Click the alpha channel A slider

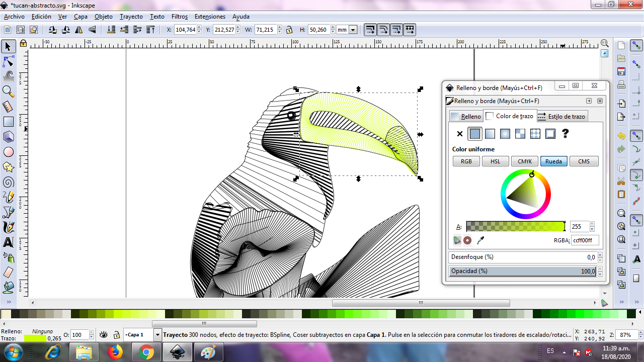tap(516, 226)
